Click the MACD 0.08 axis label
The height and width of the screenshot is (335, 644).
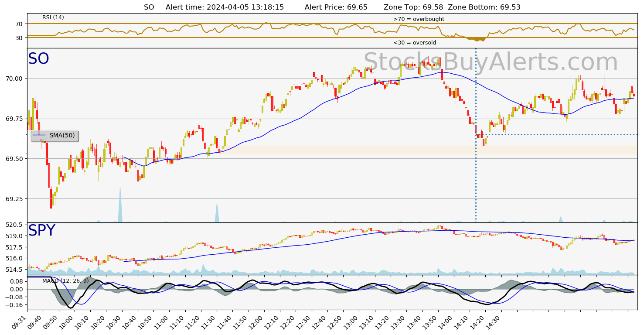click(x=17, y=281)
